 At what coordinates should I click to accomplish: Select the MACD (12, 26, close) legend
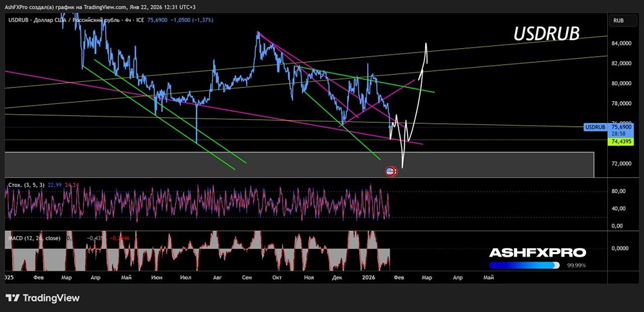pyautogui.click(x=34, y=238)
